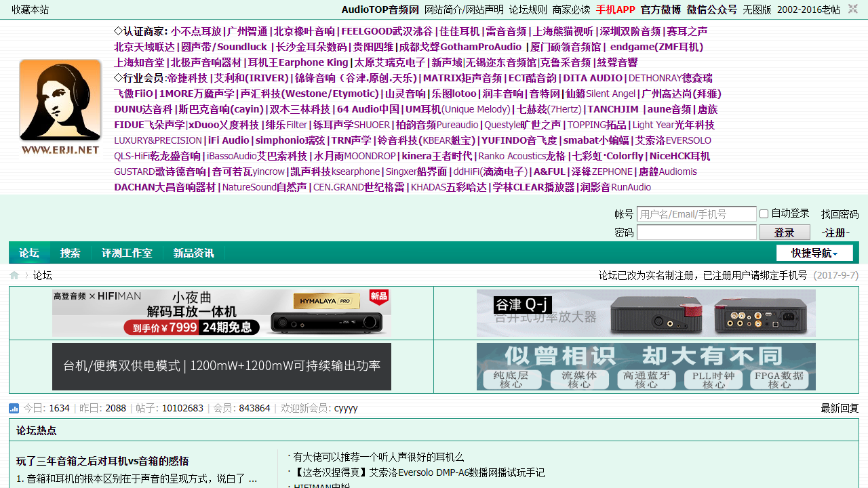Click the 登录 button
The height and width of the screenshot is (488, 868).
click(x=785, y=232)
